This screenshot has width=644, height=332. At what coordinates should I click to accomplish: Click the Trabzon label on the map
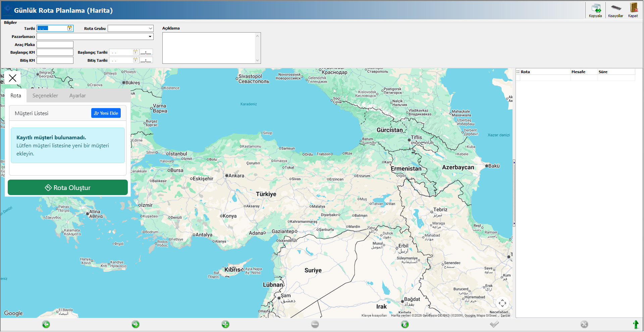pyautogui.click(x=324, y=154)
